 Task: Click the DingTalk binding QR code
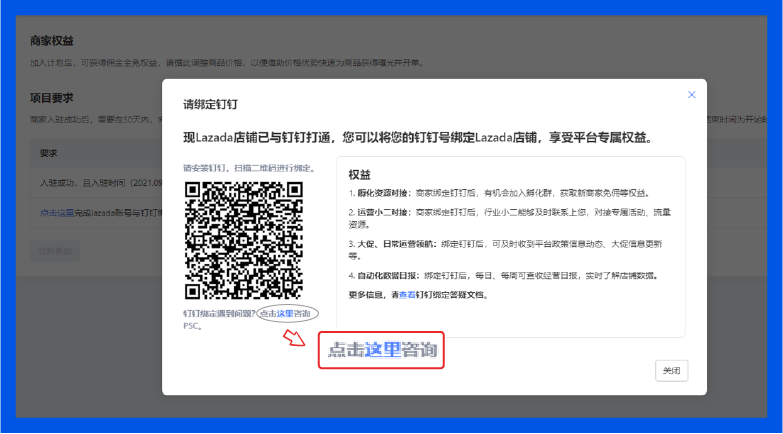tap(244, 241)
